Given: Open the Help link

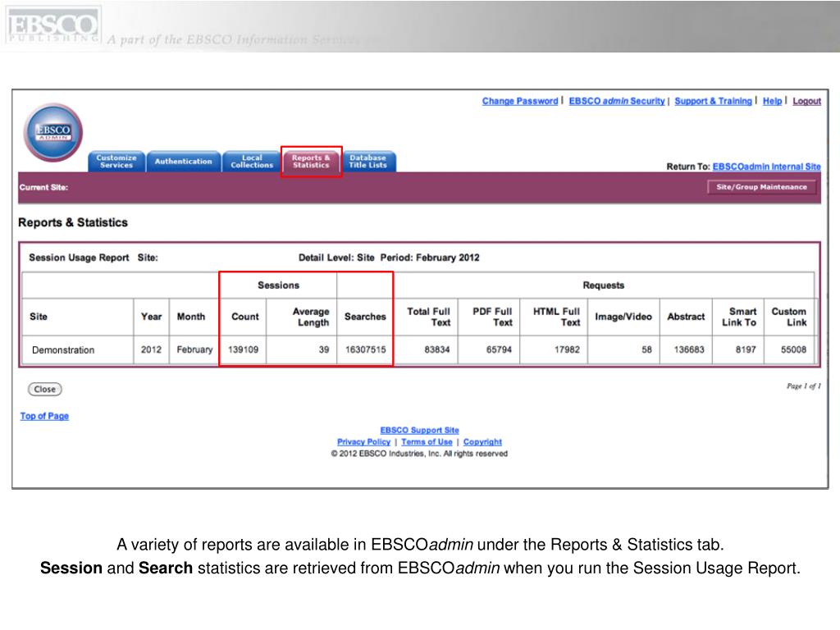Looking at the screenshot, I should coord(772,101).
